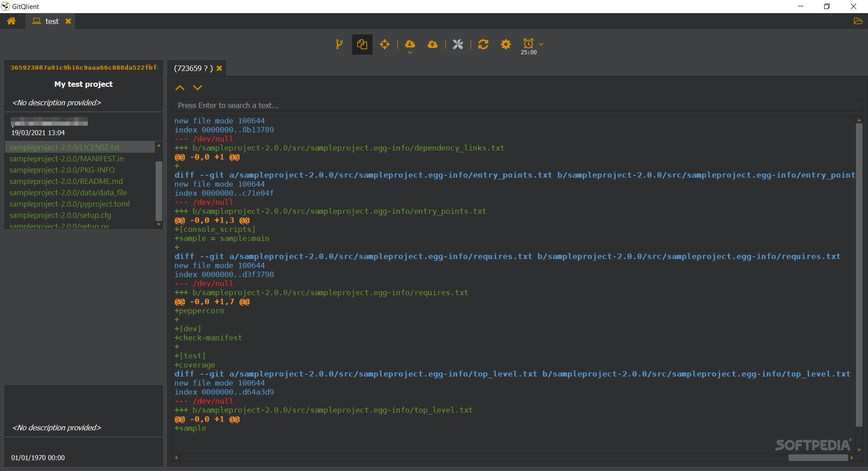
Task: Open the branch graph view icon
Action: (339, 44)
